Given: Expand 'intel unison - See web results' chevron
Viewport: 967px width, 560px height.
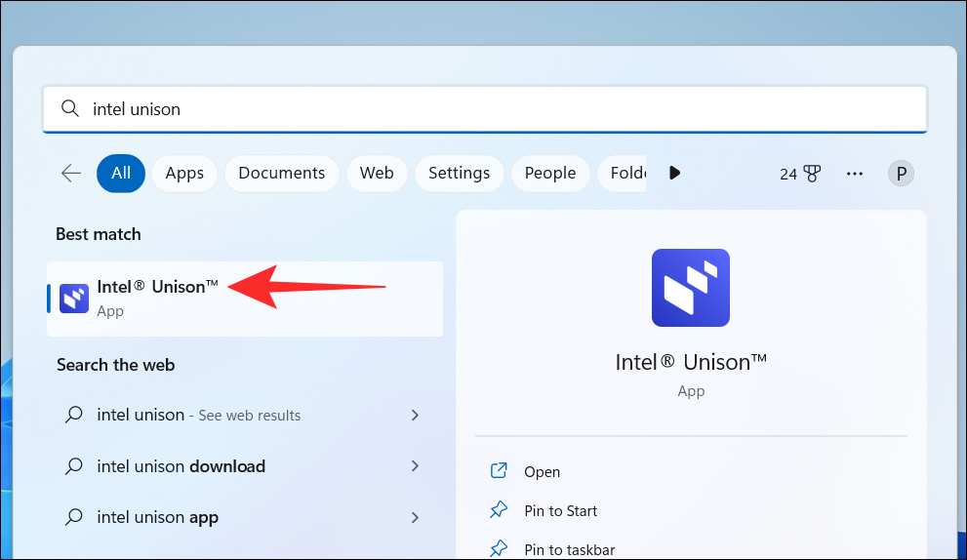Looking at the screenshot, I should point(415,415).
